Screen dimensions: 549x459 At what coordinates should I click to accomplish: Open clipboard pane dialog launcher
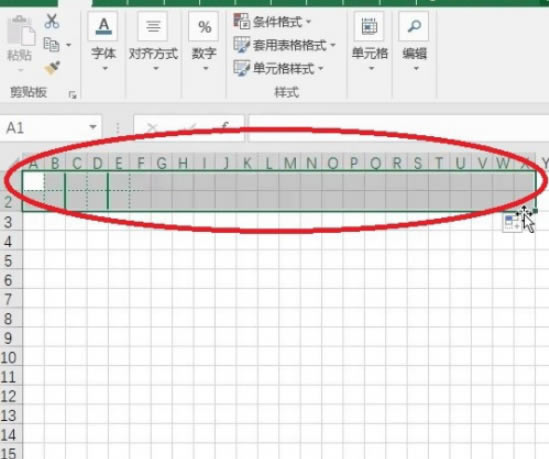72,95
